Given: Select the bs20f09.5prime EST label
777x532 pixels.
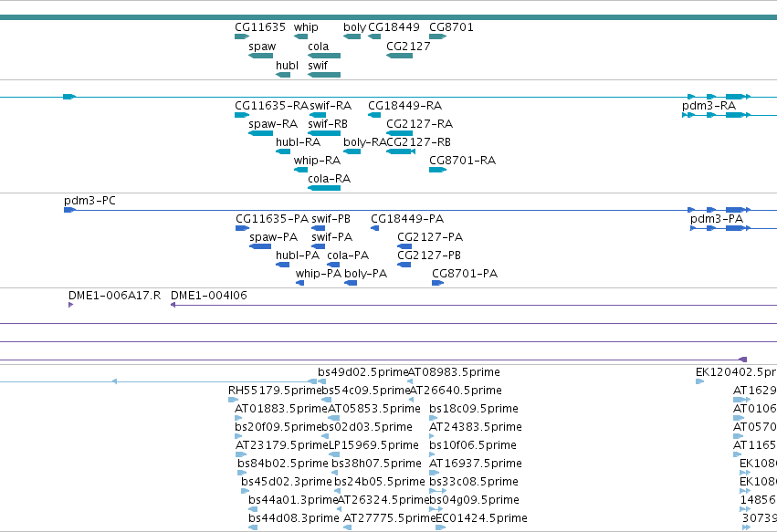Looking at the screenshot, I should (x=278, y=427).
